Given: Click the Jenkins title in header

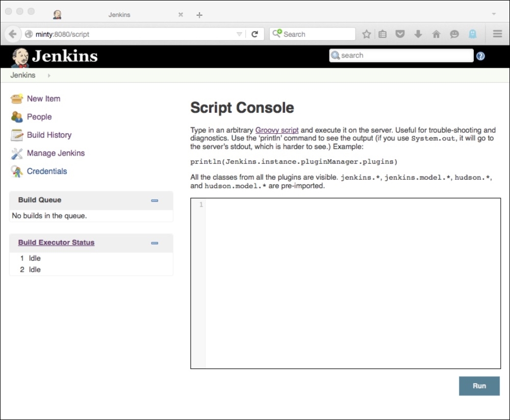Looking at the screenshot, I should click(x=65, y=56).
